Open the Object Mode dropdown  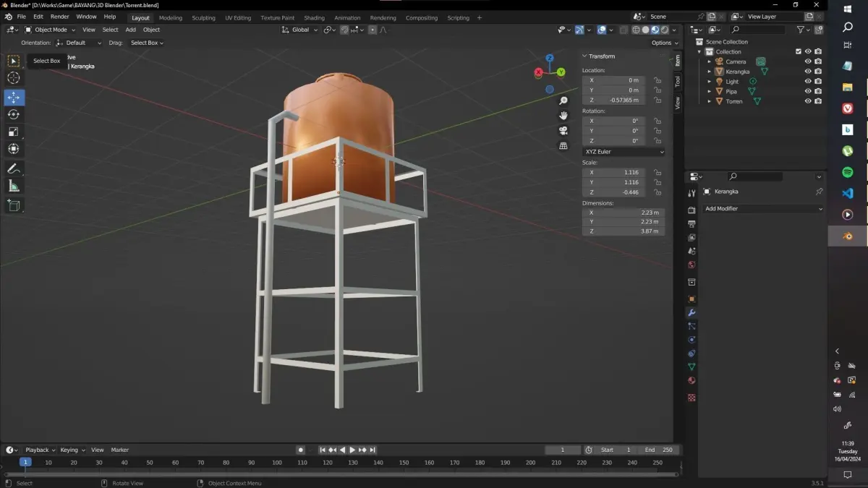[50, 30]
